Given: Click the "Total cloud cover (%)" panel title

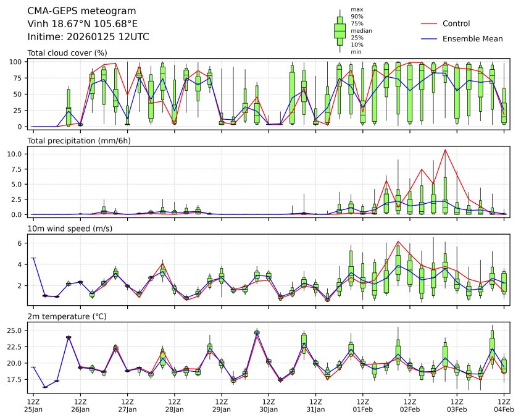Looking at the screenshot, I should 67,52.
